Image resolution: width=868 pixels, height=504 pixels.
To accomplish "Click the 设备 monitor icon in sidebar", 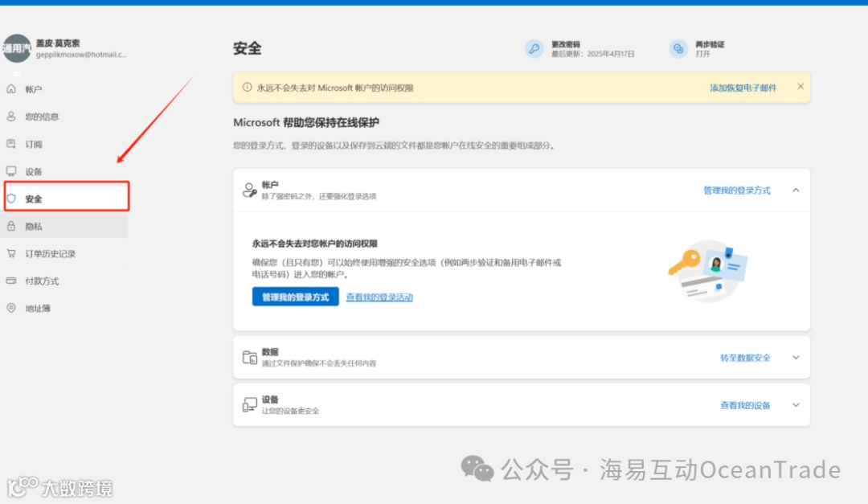I will [11, 171].
